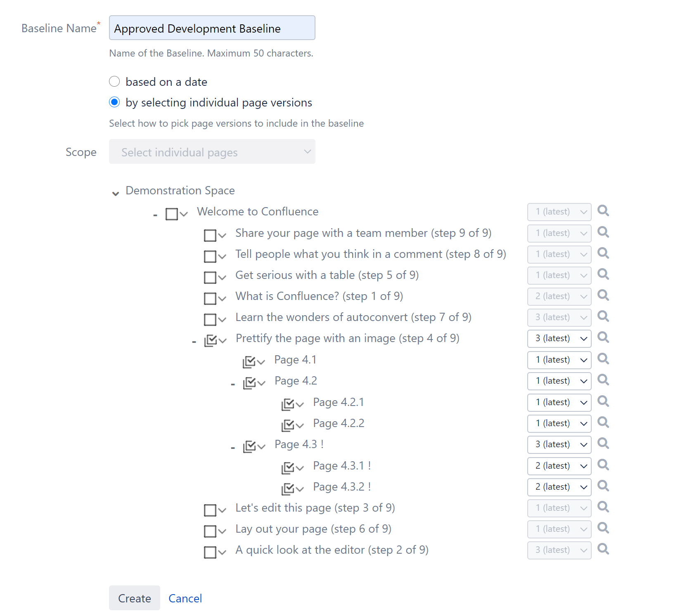This screenshot has width=685, height=616.
Task: Open preview magnifier for Welcome to Confluence
Action: tap(603, 211)
